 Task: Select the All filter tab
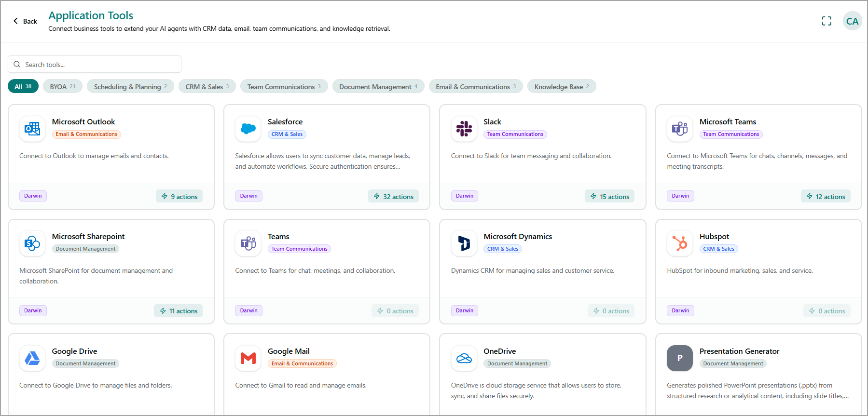click(x=23, y=86)
